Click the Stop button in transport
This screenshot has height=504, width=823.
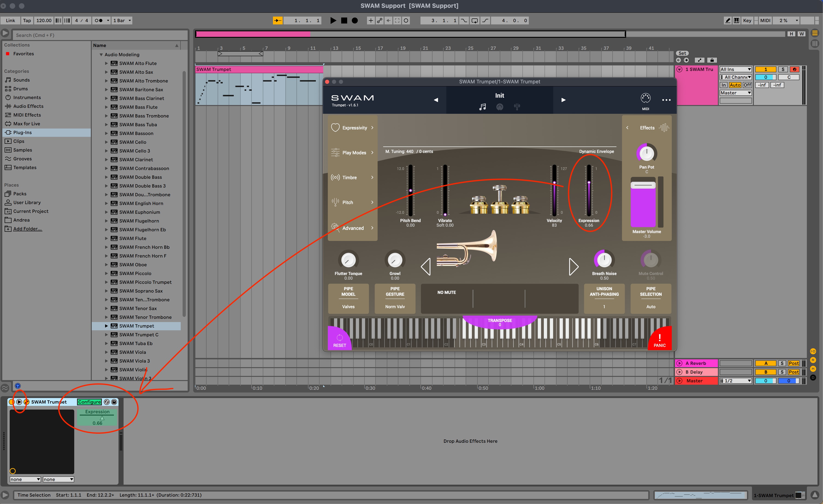click(x=344, y=20)
